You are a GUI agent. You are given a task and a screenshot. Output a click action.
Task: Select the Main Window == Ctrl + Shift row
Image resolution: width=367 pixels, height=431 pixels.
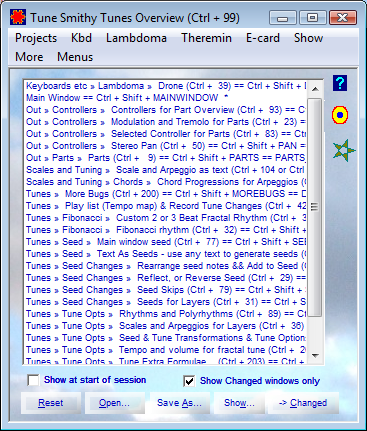(166, 98)
